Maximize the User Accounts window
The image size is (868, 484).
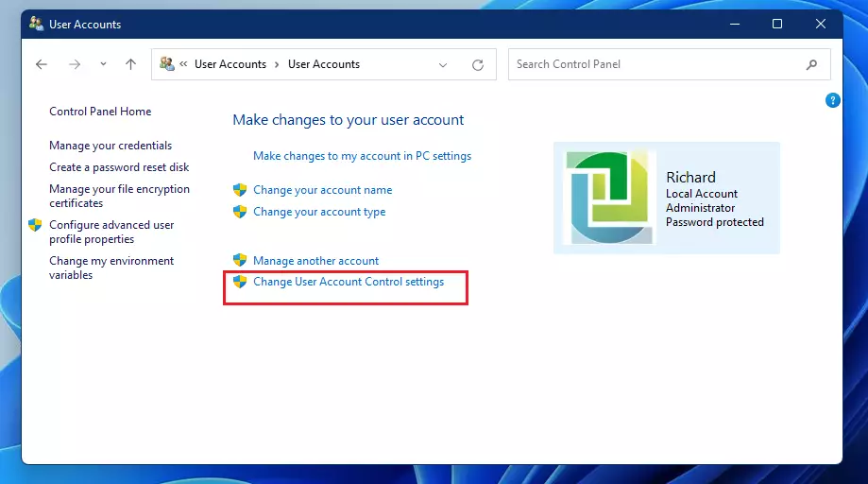click(777, 24)
